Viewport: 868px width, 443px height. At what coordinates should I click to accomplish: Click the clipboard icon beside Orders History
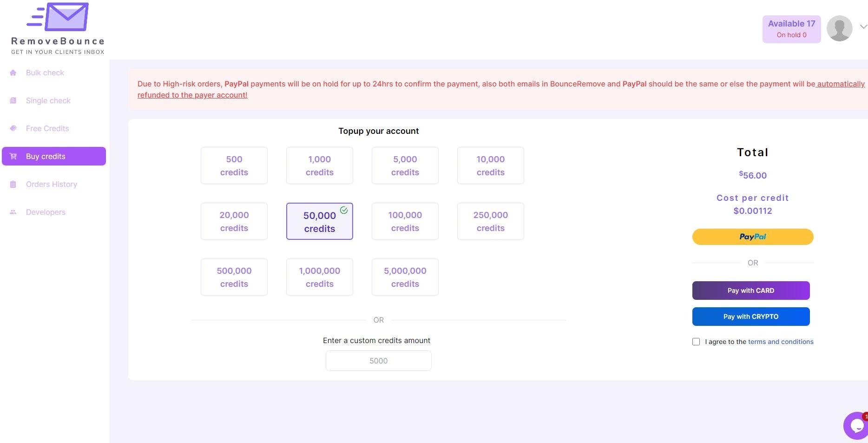13,184
